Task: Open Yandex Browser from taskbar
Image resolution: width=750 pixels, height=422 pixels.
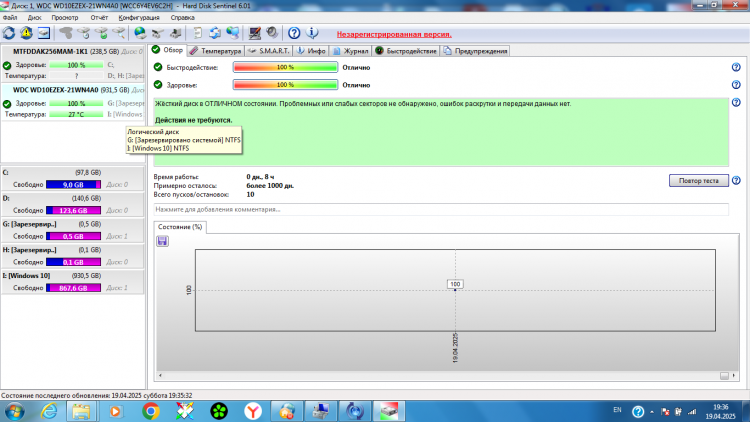Action: point(253,411)
